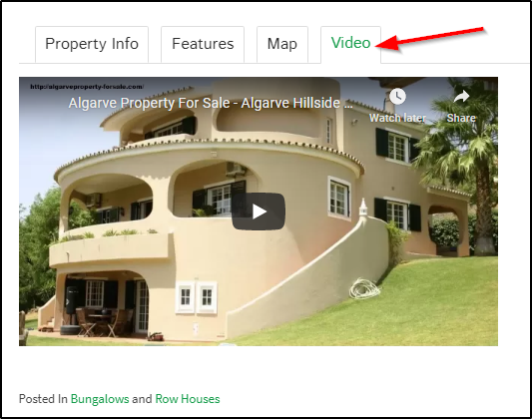The image size is (532, 419).
Task: Click the patio table and chairs in video
Action: 102,322
